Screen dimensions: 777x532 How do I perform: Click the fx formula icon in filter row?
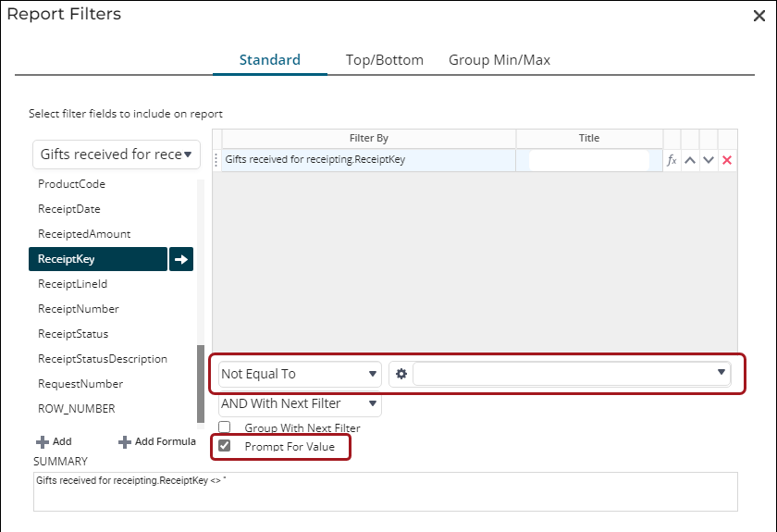672,160
